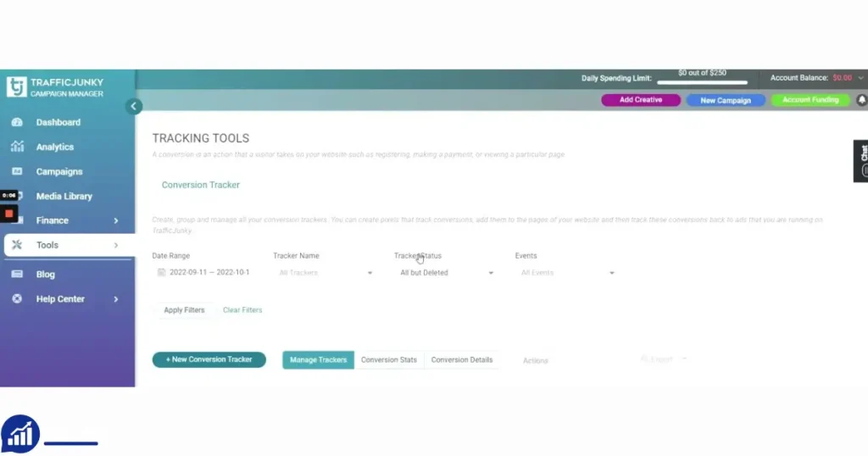Open the Blog menu item

46,275
